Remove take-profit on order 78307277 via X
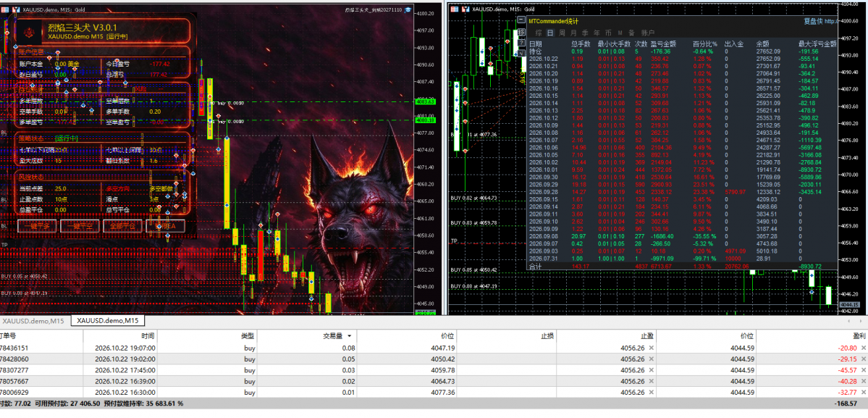Image resolution: width=868 pixels, height=418 pixels. (652, 370)
